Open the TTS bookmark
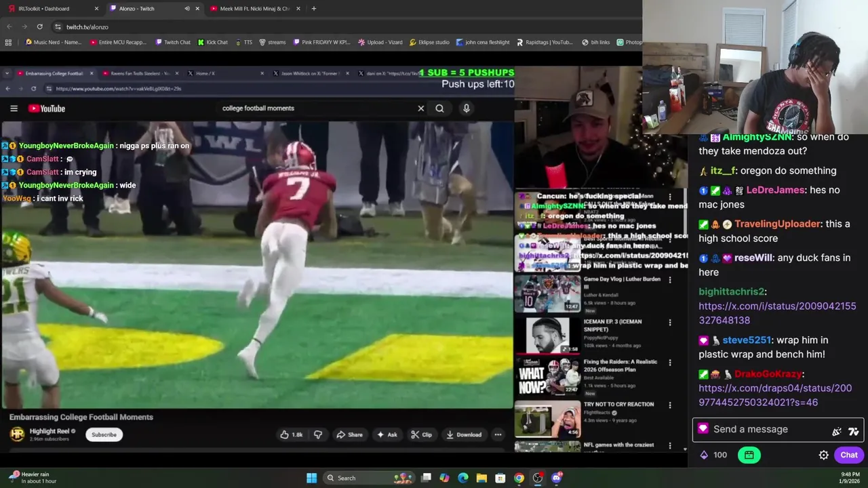 (x=244, y=42)
